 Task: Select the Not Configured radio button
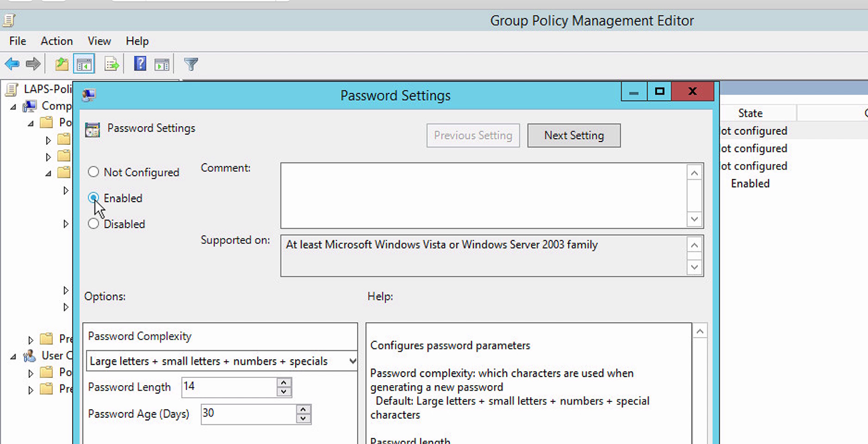coord(93,172)
